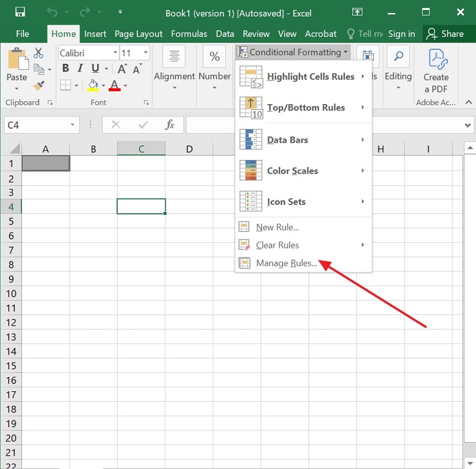Select column D header

(189, 149)
